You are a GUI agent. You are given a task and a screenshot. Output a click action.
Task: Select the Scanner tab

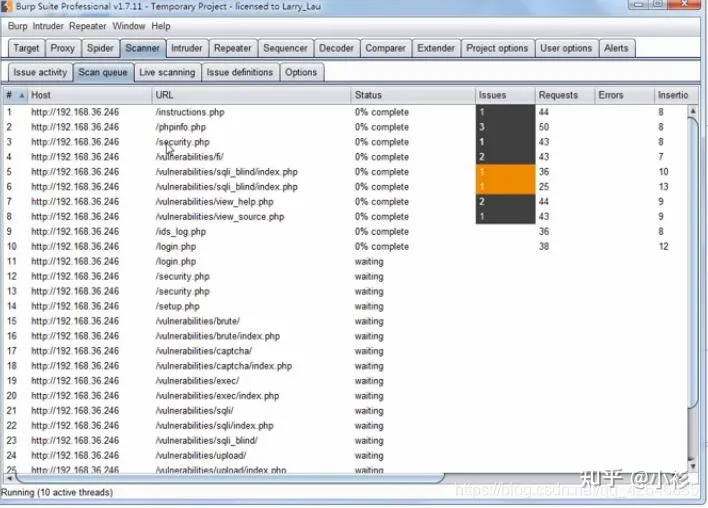(142, 48)
